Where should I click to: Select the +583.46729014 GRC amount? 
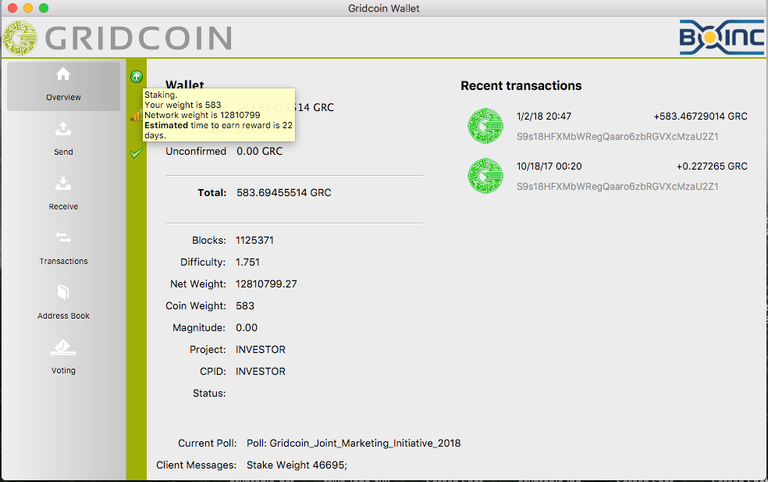(700, 117)
